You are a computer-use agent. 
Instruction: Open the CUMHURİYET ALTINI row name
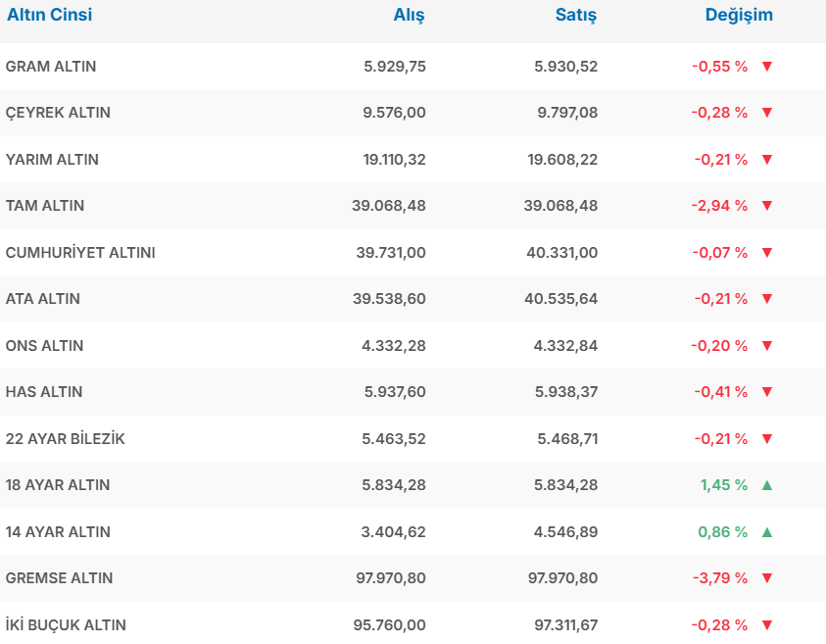(x=80, y=253)
